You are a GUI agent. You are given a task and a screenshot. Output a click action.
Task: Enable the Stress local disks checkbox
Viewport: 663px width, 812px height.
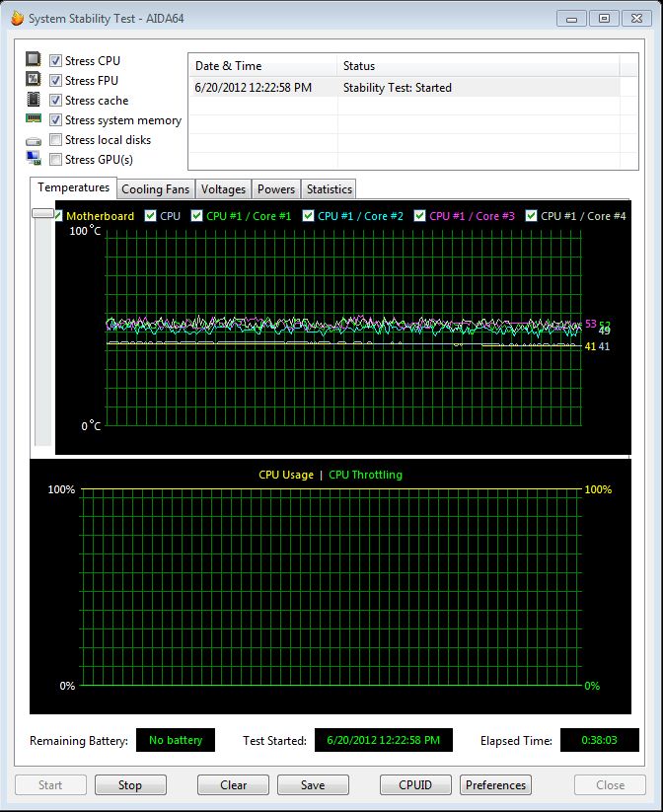tap(56, 140)
